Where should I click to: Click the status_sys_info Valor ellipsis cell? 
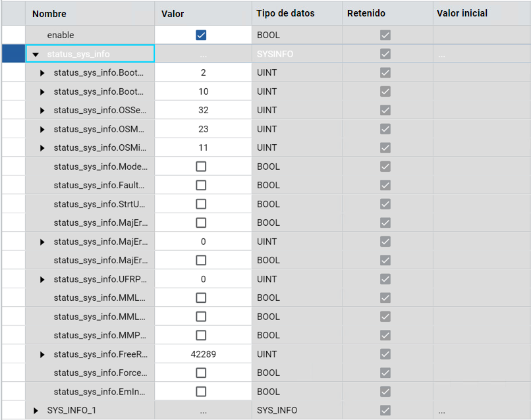203,54
